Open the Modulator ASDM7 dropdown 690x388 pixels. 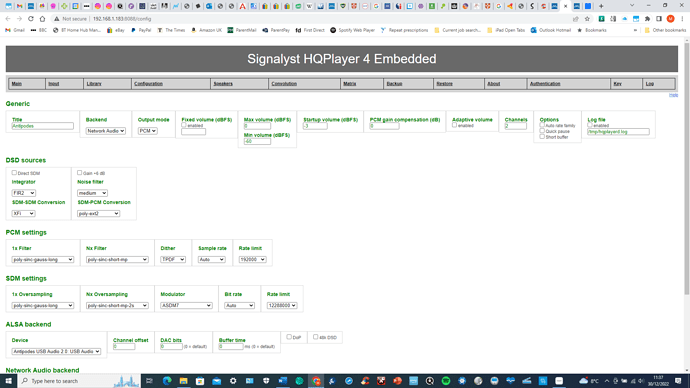pos(186,305)
